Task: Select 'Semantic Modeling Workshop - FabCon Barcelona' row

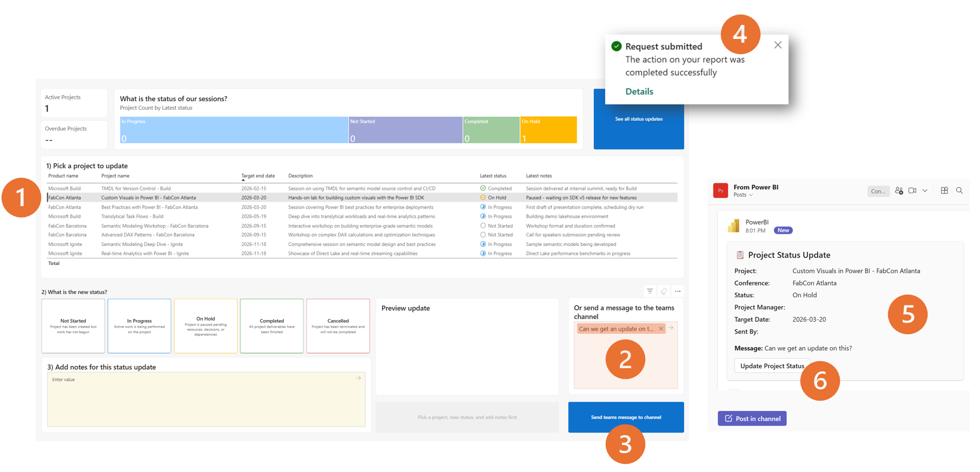Action: pyautogui.click(x=362, y=226)
